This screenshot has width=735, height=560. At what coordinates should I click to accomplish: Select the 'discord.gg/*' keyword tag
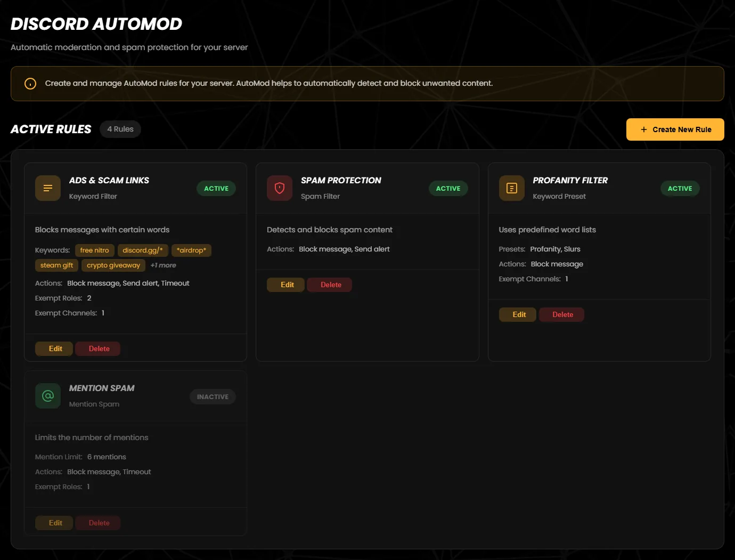click(x=143, y=250)
